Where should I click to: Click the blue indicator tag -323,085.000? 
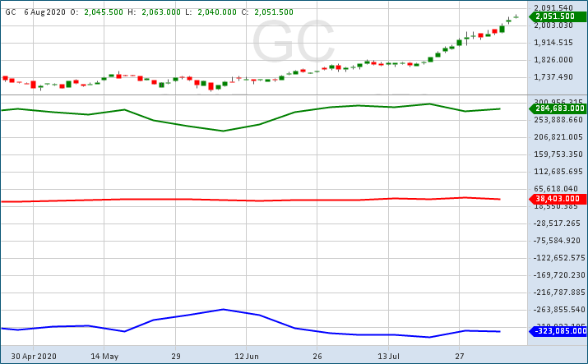[x=558, y=331]
